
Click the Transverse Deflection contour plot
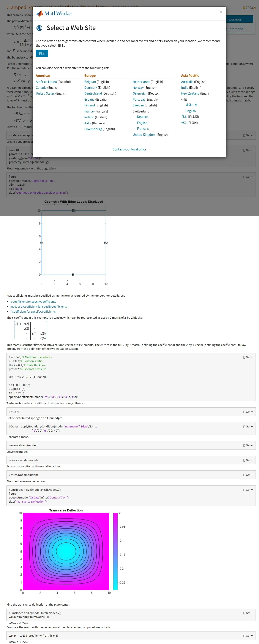point(66,551)
